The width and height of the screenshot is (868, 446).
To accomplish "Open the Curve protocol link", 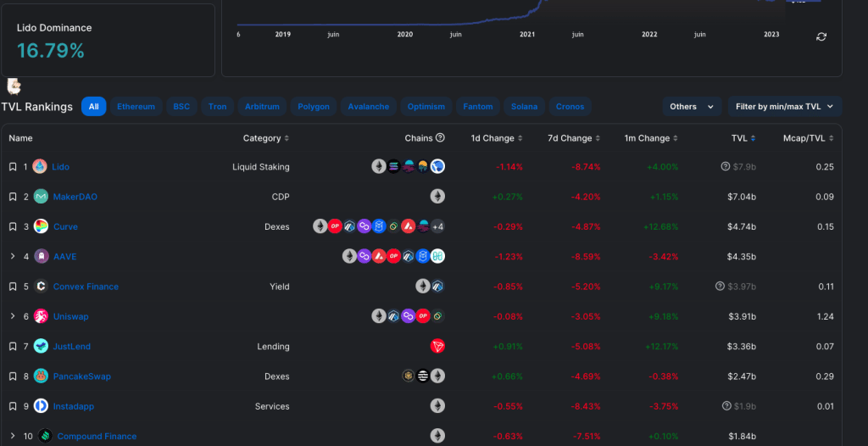I will (65, 226).
